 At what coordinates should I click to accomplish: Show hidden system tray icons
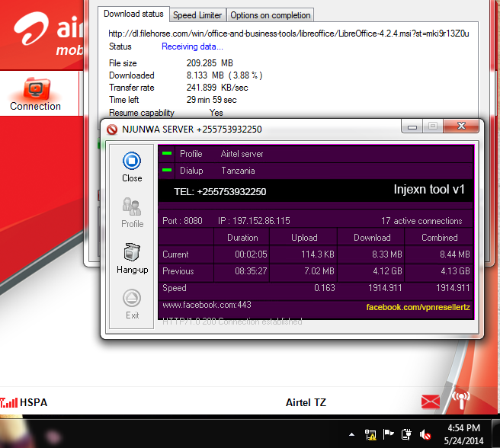coord(351,434)
